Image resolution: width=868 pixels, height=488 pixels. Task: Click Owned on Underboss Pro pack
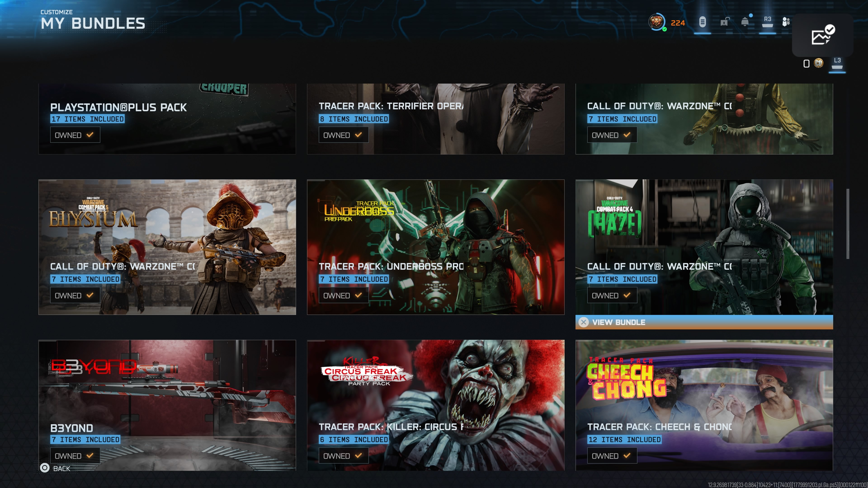click(x=343, y=295)
